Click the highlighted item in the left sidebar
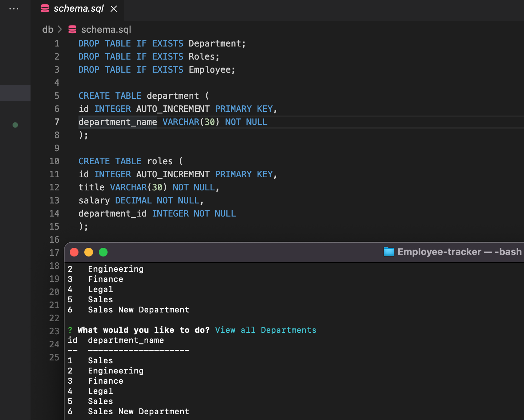This screenshot has height=420, width=524. (15, 93)
